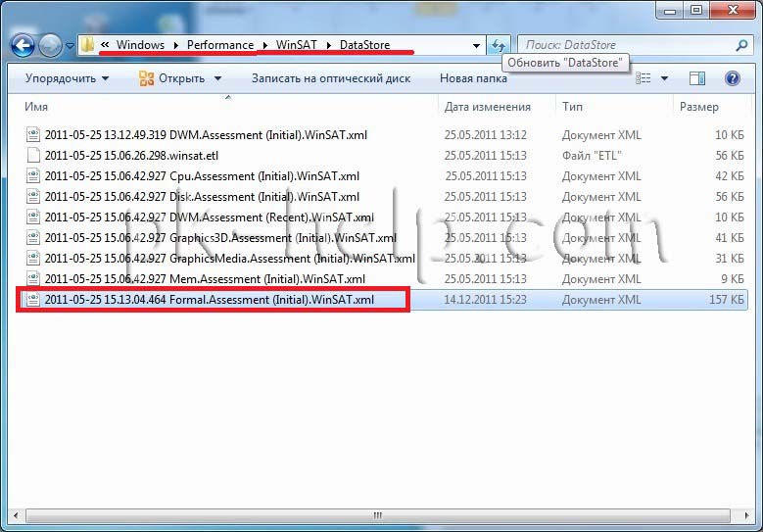Screen dimensions: 763x532
Task: Maximize the Explorer window
Action: [x=696, y=10]
